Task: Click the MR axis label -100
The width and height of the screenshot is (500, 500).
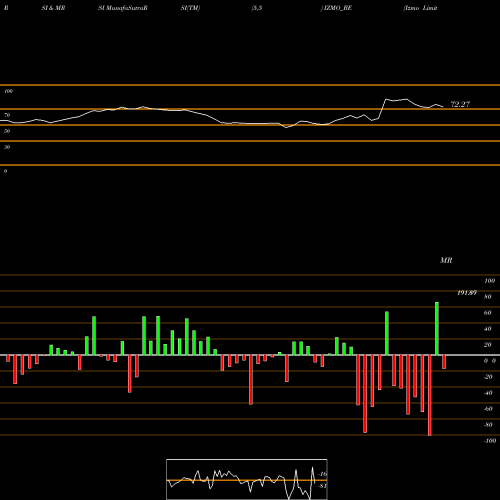Action: [x=490, y=441]
